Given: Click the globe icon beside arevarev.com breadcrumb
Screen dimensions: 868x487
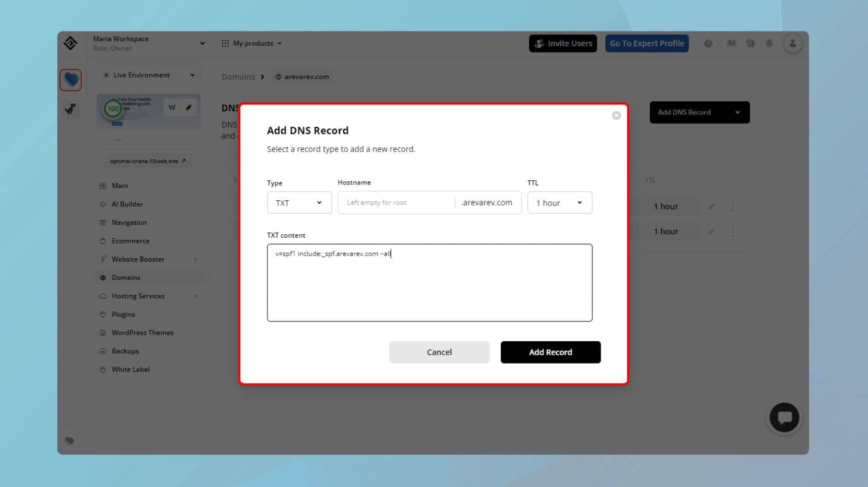Looking at the screenshot, I should [x=278, y=77].
